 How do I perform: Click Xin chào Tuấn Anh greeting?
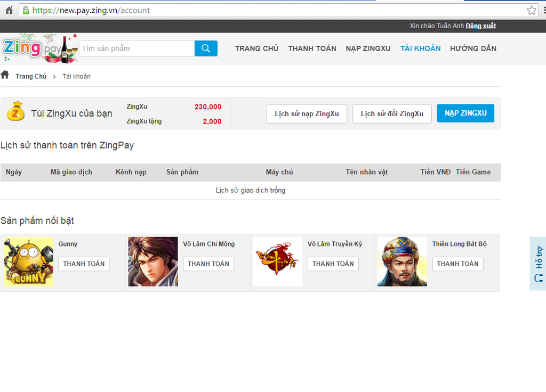[x=437, y=26]
